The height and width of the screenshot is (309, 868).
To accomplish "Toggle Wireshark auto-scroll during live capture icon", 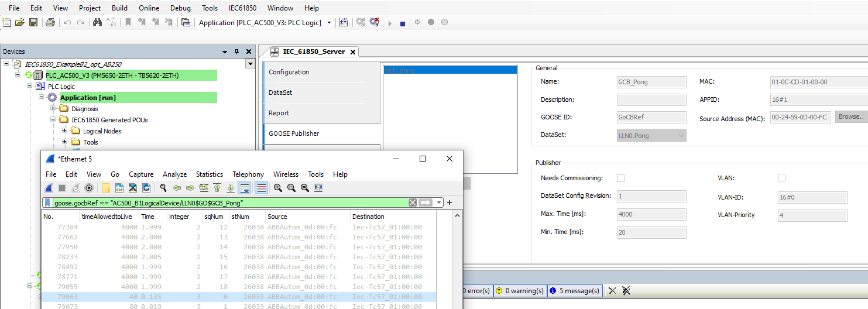I will [x=245, y=188].
